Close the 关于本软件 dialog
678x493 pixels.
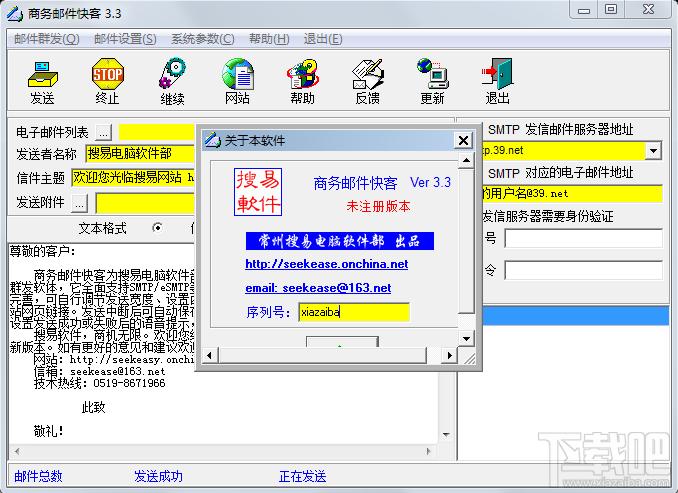pyautogui.click(x=463, y=140)
